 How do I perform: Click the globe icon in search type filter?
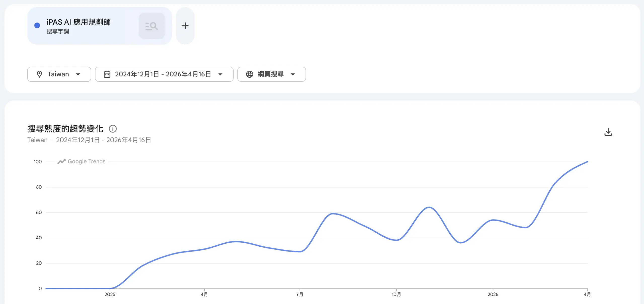coord(249,74)
